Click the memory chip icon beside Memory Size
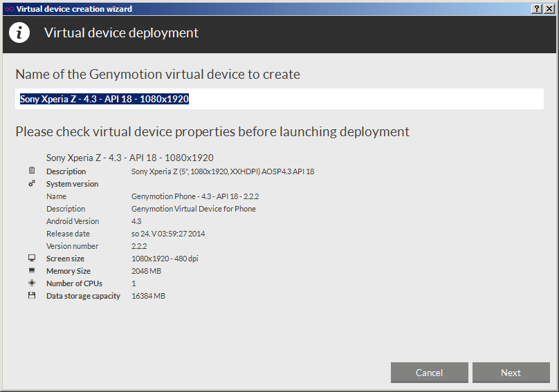 click(x=32, y=270)
